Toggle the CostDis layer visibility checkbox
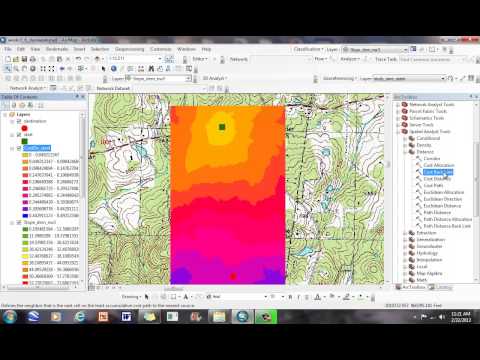480x360 pixels. pos(19,148)
